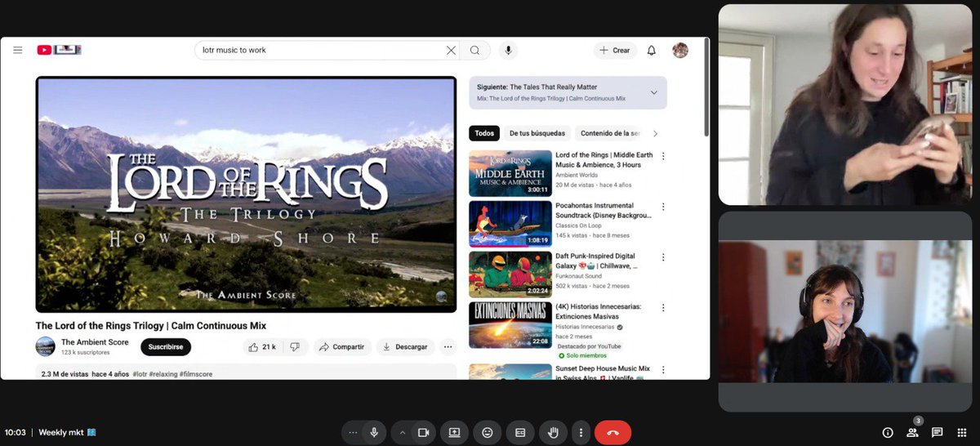Open options for Extinciones Masivas video
This screenshot has width=980, height=446.
pos(663,308)
